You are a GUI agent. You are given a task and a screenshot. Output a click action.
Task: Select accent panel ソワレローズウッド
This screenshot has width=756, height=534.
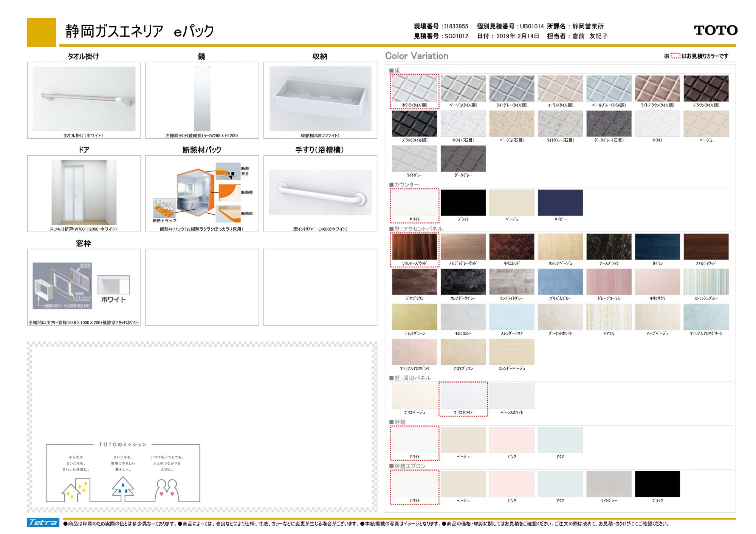(x=415, y=247)
